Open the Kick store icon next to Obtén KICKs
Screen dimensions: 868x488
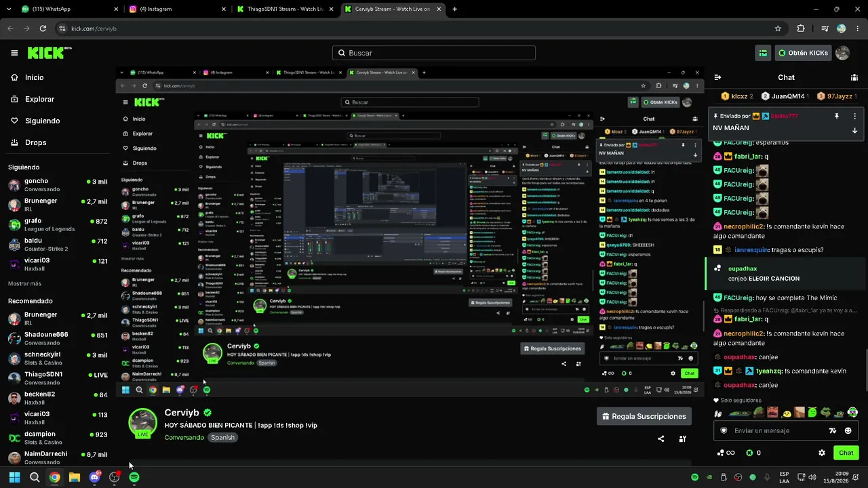(x=764, y=53)
